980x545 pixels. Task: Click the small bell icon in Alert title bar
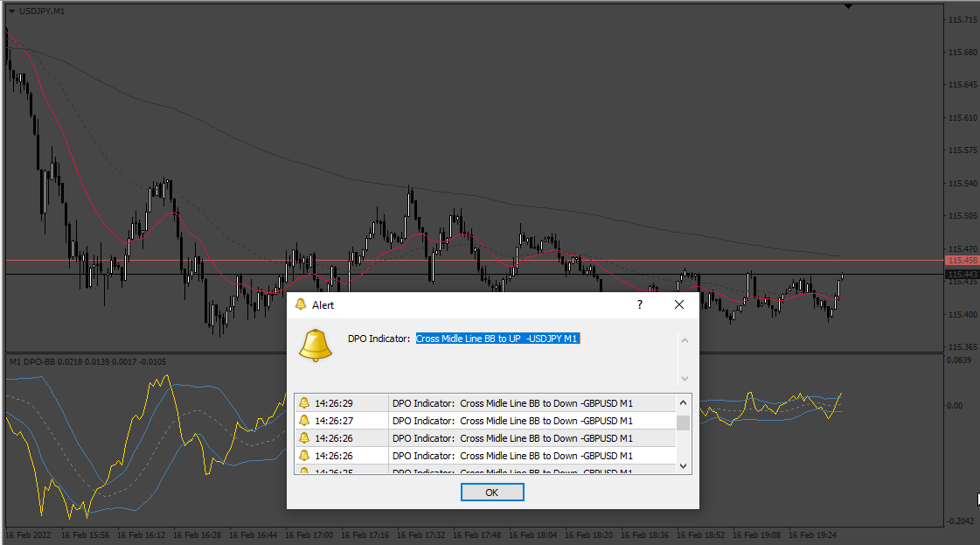pos(301,304)
